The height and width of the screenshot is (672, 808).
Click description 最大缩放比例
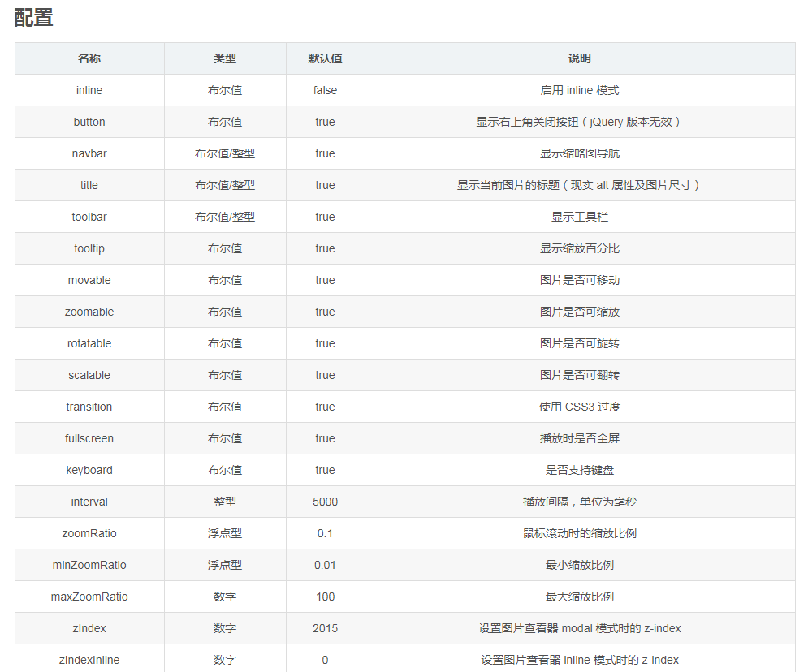click(x=580, y=597)
